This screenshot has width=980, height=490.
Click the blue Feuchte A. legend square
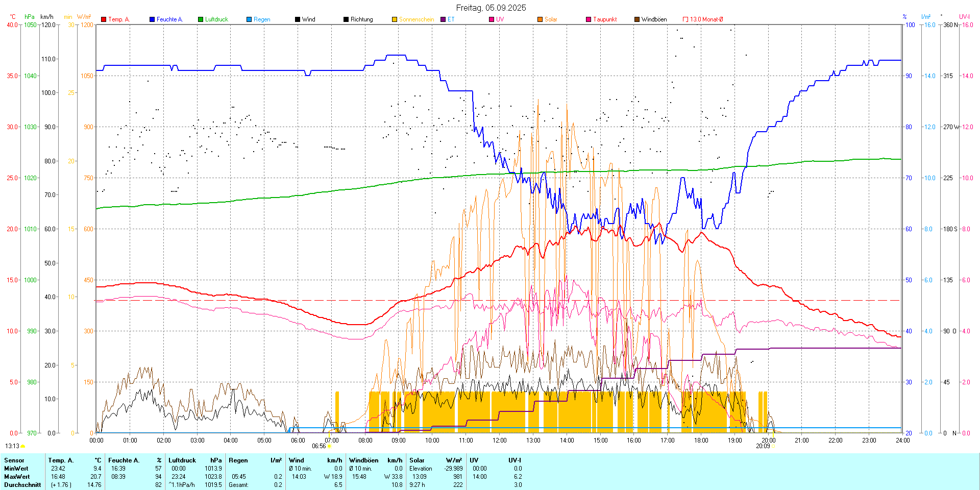(152, 19)
